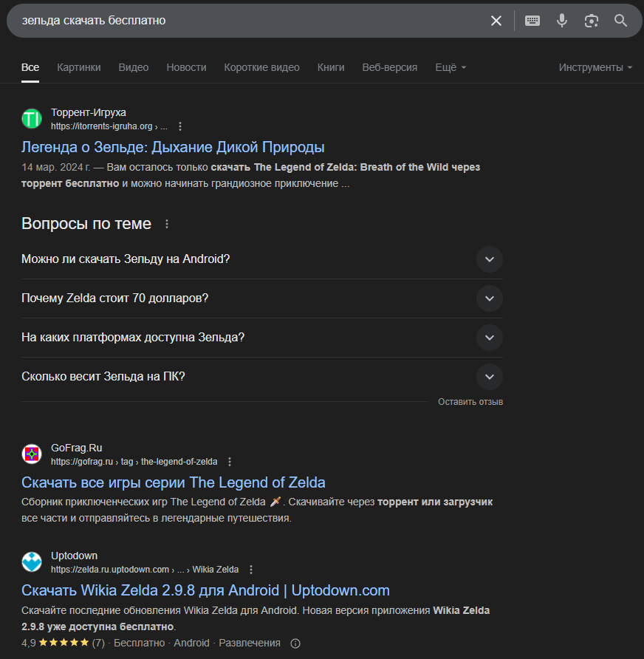Viewport: 644px width, 659px height.
Task: Submit search with the magnifying glass icon
Action: tap(620, 21)
